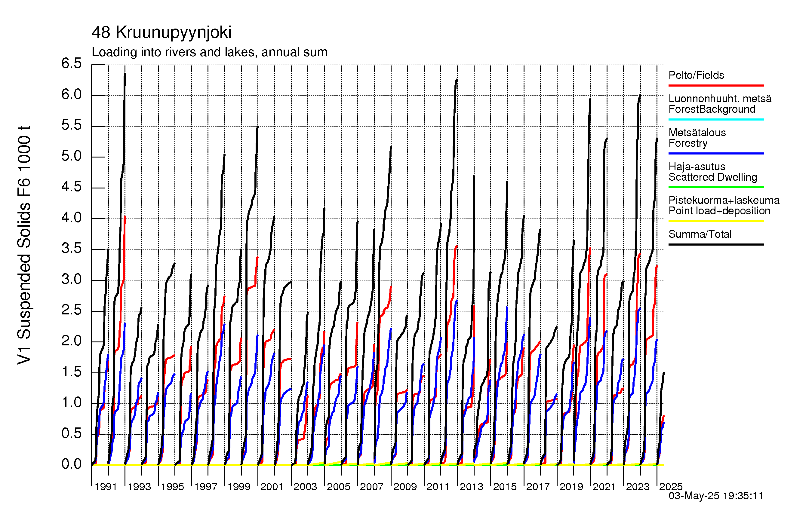This screenshot has width=812, height=511.
Task: Click the green Scattered Dwelling legend line
Action: (x=716, y=187)
